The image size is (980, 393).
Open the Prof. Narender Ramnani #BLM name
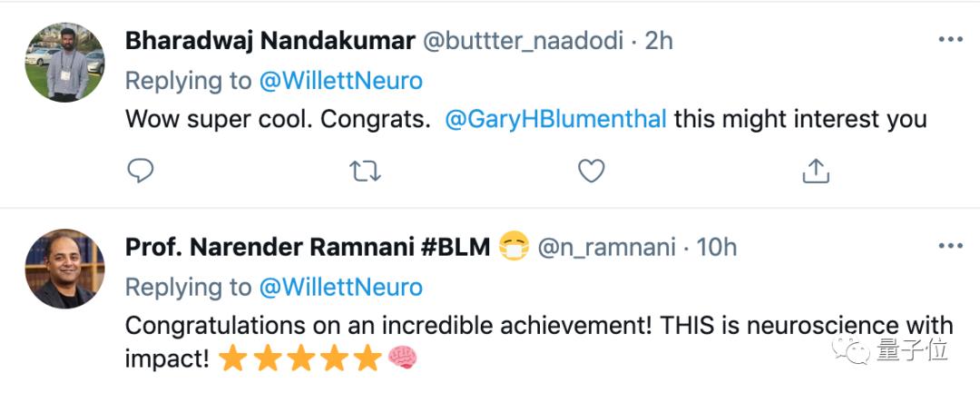[x=308, y=248]
